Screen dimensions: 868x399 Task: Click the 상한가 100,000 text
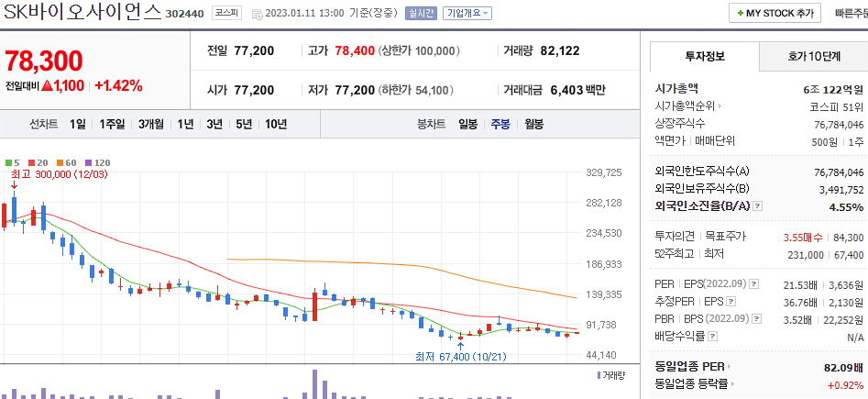[420, 51]
